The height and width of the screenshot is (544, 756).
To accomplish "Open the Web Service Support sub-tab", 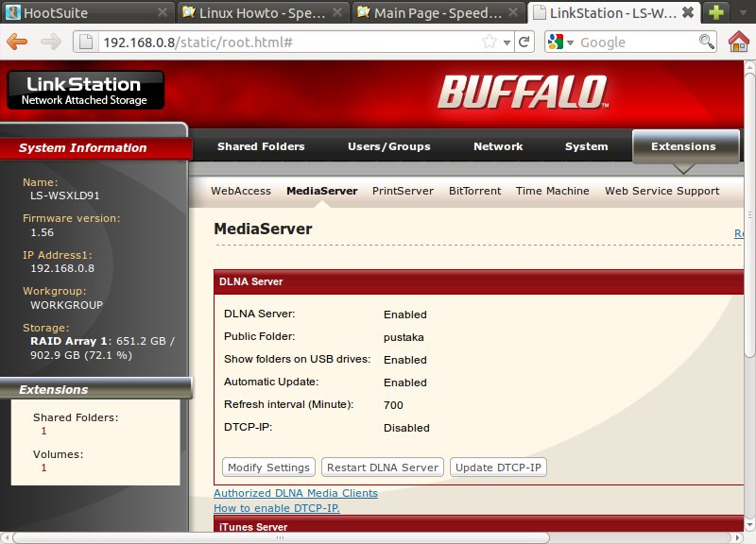I will (662, 191).
